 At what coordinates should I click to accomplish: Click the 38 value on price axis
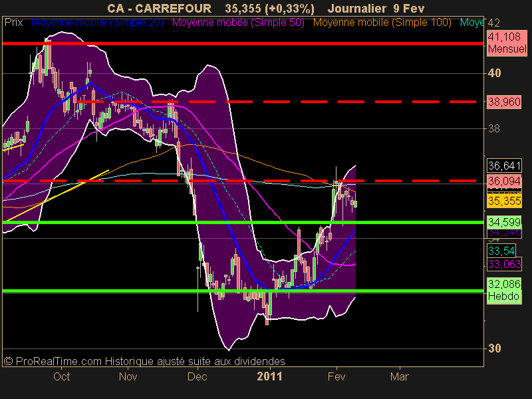tap(493, 128)
